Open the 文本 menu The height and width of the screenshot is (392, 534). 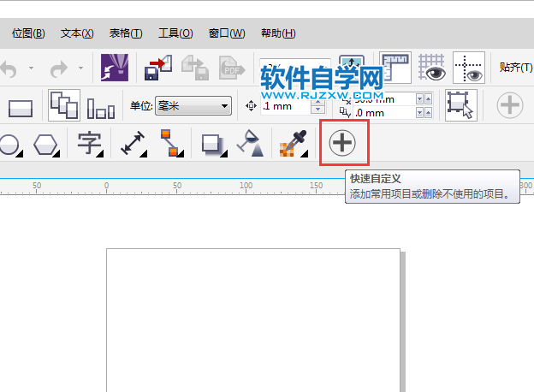tap(77, 33)
